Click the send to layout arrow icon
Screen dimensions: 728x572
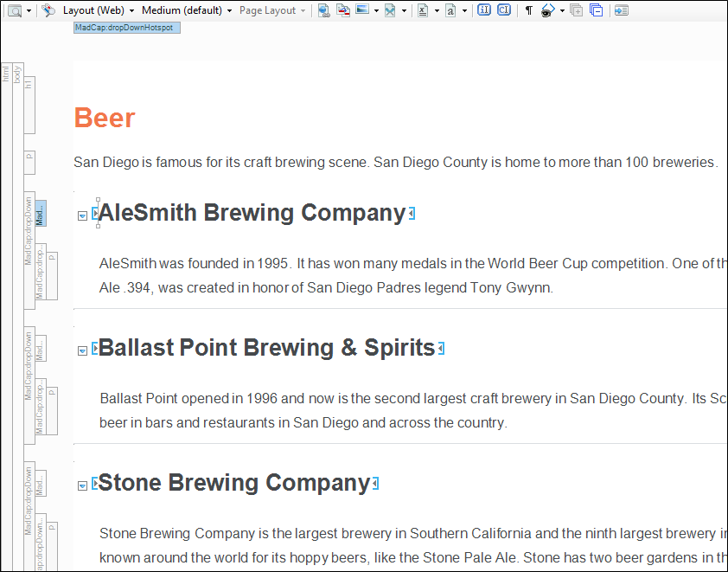621,10
